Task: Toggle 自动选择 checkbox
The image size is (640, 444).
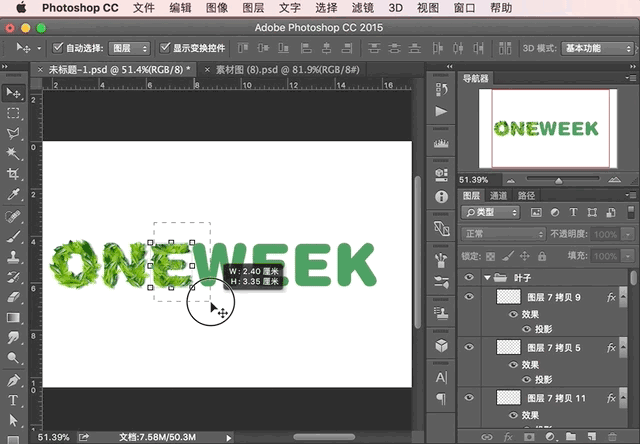Action: tap(58, 48)
